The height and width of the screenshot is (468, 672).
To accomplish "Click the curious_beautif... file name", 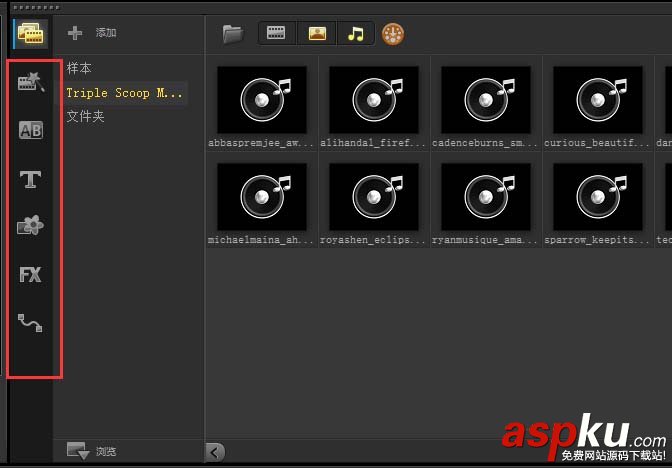I will pos(597,143).
